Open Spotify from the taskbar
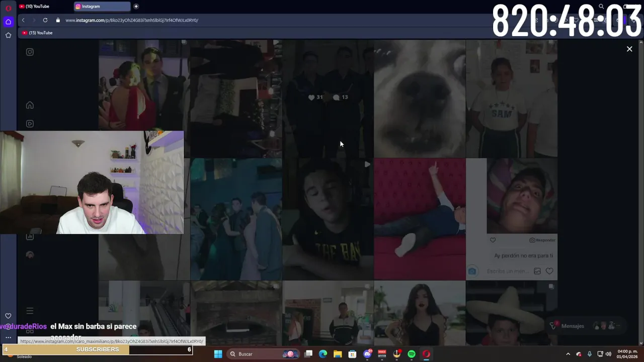644x362 pixels. [412, 354]
